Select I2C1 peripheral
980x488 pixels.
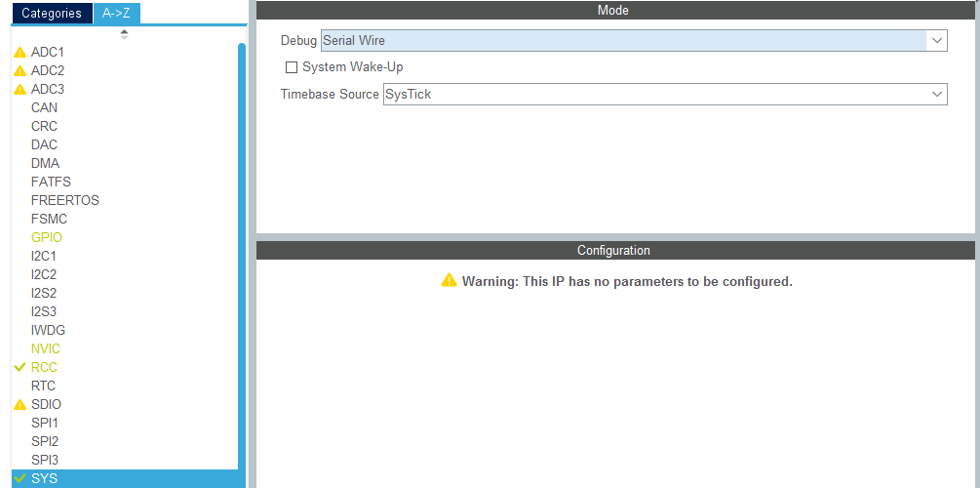(45, 256)
